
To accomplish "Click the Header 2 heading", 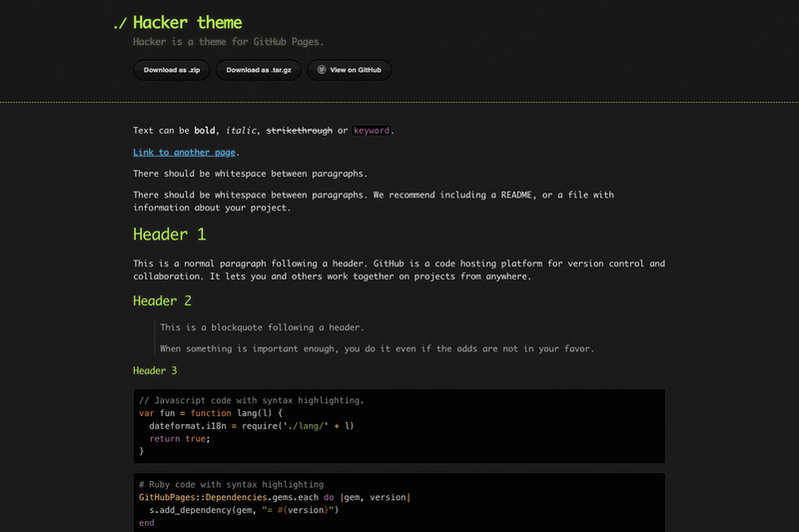I will [x=162, y=300].
